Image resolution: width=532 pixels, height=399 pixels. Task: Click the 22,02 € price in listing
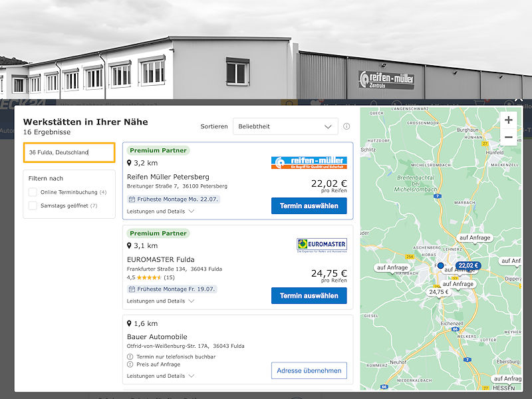pos(329,184)
